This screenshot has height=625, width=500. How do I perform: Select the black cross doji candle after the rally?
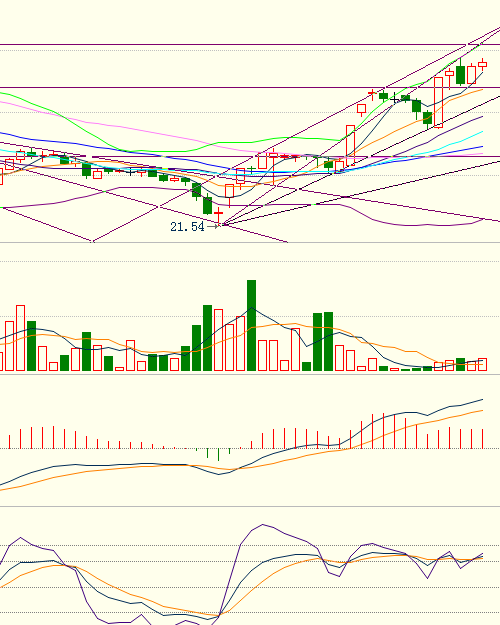point(395,98)
